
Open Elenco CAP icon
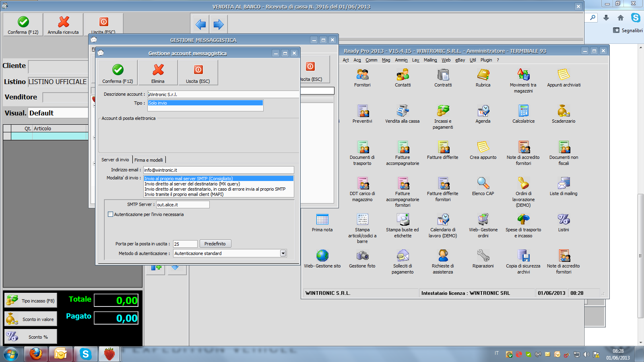483,187
